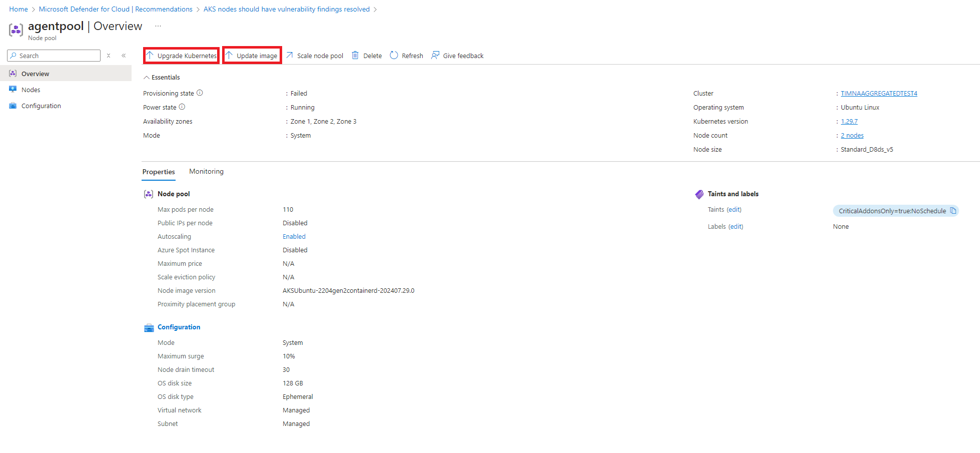Open the Configuration section heading link
Viewport: 980px width, 453px height.
179,327
